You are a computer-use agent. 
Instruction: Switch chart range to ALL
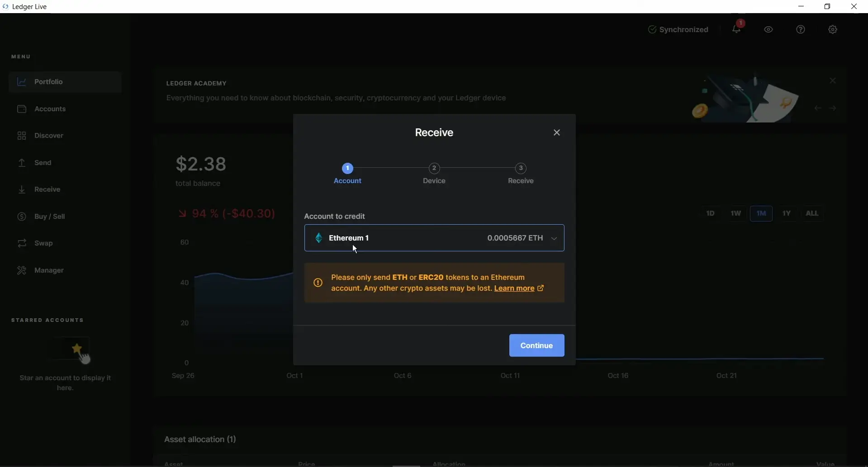tap(812, 213)
